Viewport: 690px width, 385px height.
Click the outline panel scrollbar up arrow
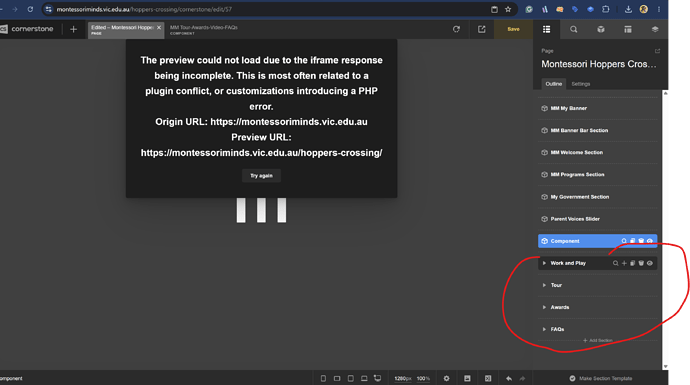[x=665, y=93]
